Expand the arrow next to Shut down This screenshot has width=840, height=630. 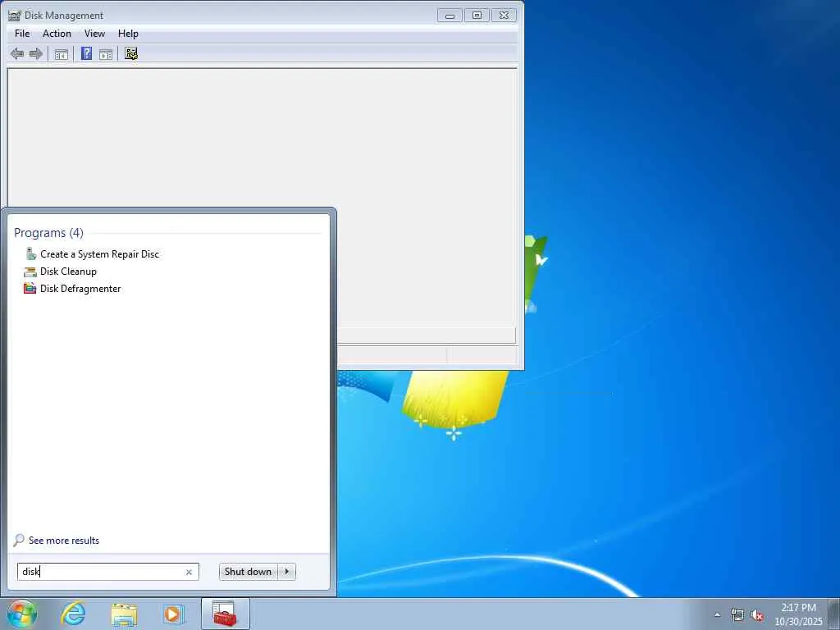[x=287, y=572]
